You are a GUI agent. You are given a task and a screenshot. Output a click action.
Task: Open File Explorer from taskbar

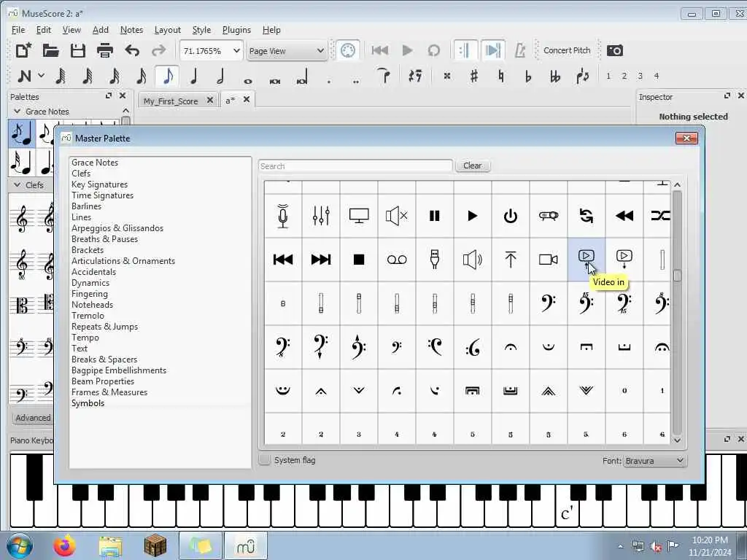pos(111,545)
